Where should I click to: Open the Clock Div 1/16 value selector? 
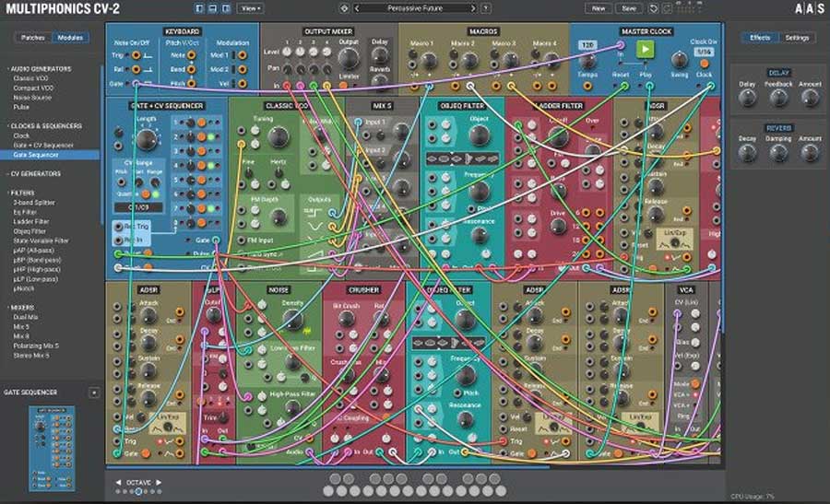click(704, 52)
